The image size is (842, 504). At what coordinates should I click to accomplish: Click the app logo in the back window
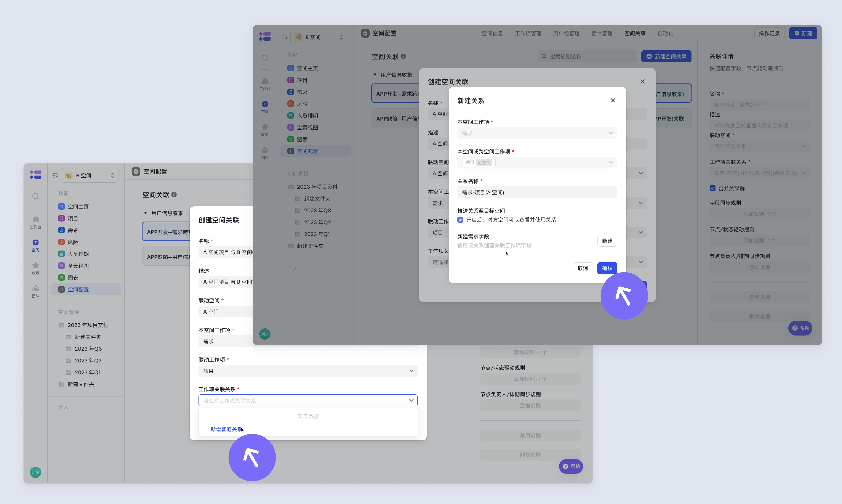(35, 175)
